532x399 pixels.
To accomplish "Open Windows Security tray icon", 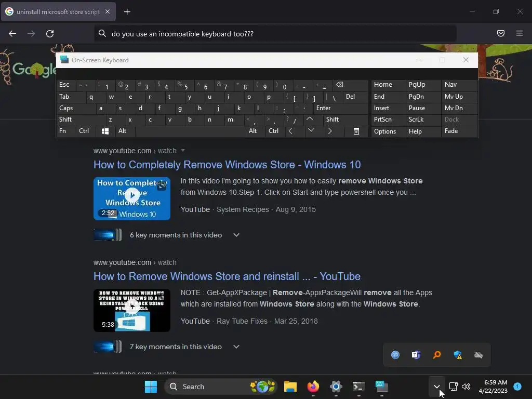I will pos(458,355).
